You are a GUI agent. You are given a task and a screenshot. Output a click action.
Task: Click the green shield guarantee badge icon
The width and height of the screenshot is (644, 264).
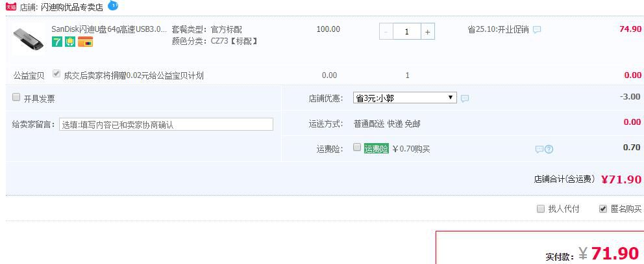[70, 42]
